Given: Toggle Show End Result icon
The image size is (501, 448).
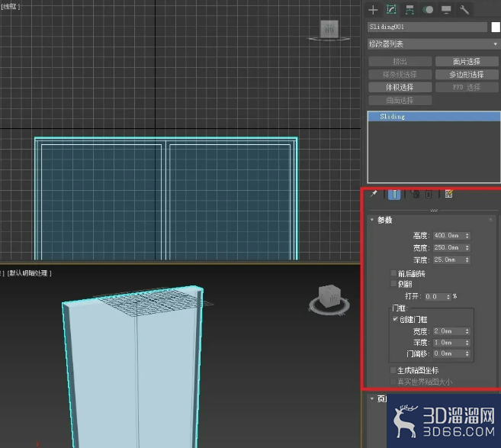Looking at the screenshot, I should pos(394,194).
